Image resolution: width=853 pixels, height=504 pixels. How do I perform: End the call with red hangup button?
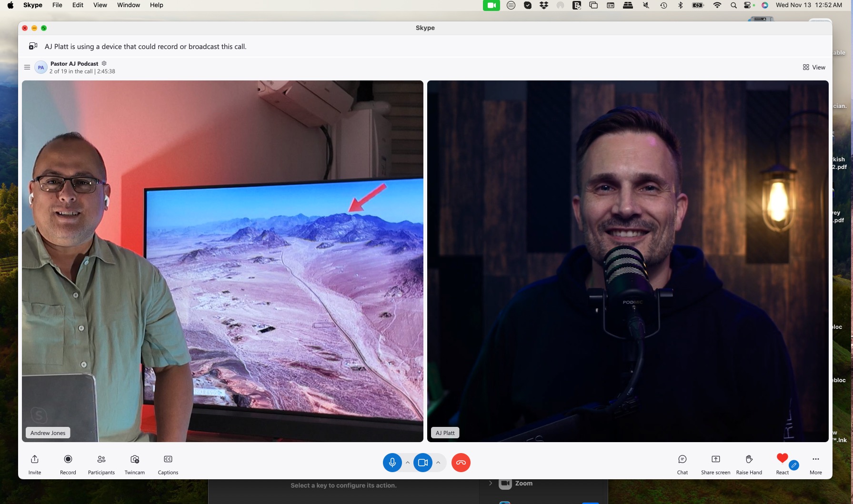point(461,463)
